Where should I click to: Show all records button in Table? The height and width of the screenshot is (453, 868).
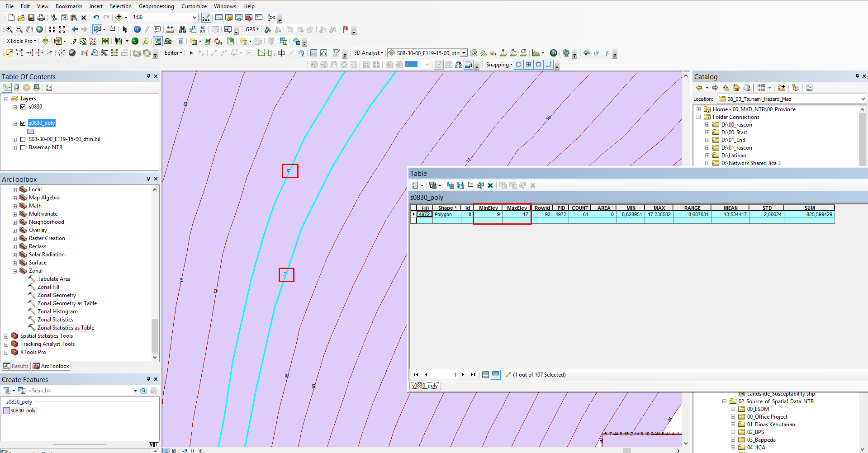click(x=486, y=374)
